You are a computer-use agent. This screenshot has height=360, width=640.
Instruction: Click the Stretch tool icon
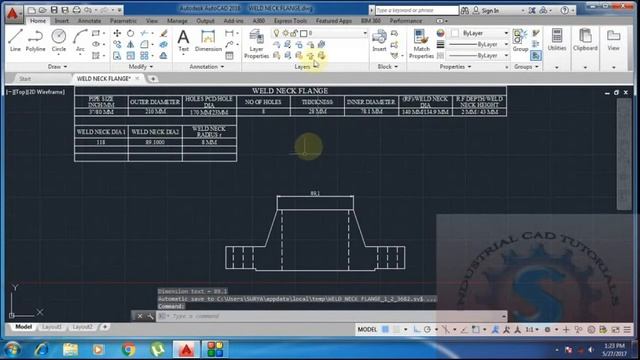pyautogui.click(x=117, y=56)
